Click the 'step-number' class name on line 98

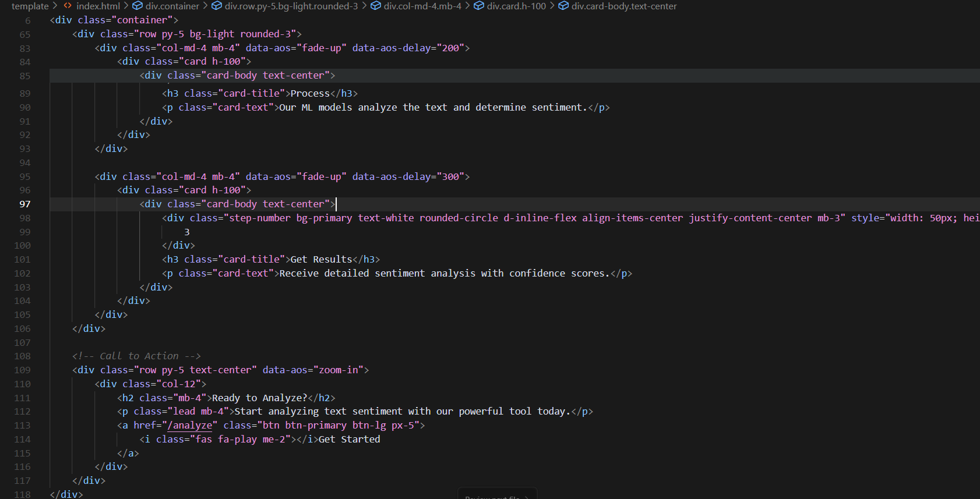pos(260,218)
